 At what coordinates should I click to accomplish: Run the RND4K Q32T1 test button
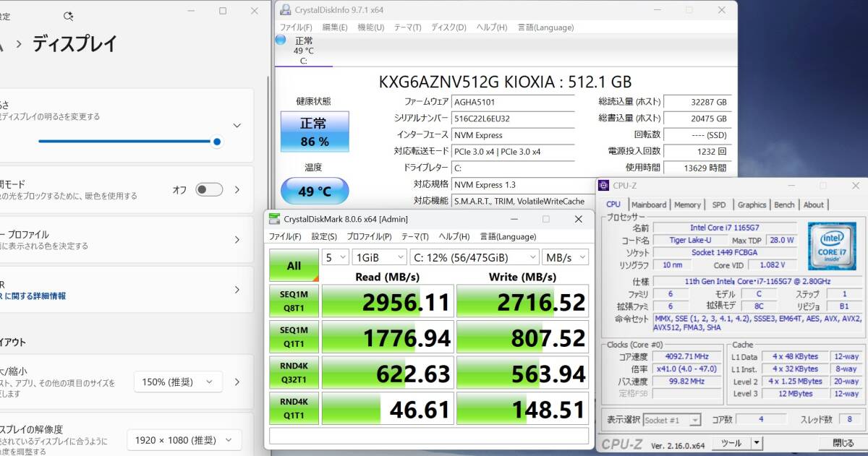coord(294,372)
